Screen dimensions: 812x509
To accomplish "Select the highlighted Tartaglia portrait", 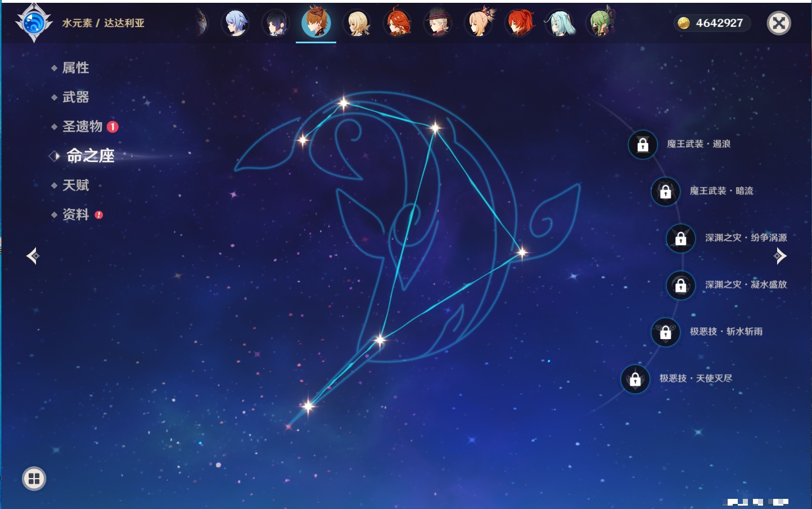I will 316,22.
